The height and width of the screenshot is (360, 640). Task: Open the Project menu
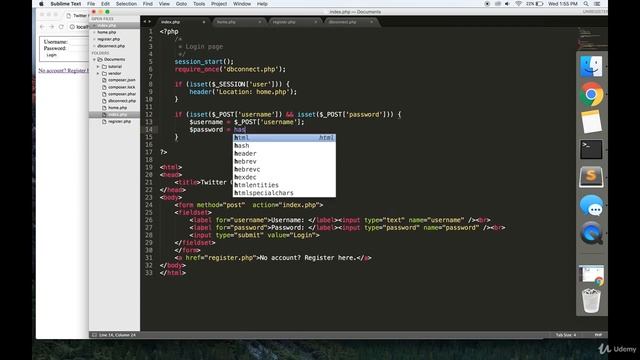pyautogui.click(x=219, y=4)
